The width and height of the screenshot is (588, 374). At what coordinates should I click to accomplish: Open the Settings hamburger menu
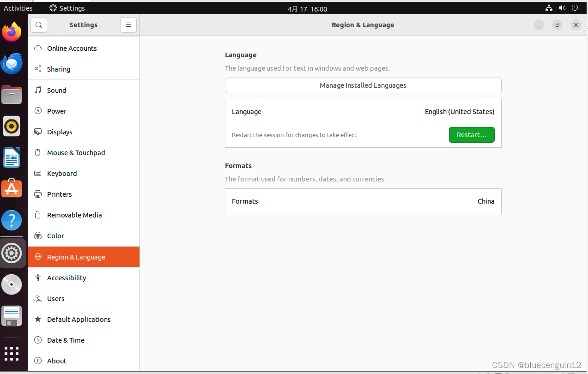pyautogui.click(x=128, y=25)
